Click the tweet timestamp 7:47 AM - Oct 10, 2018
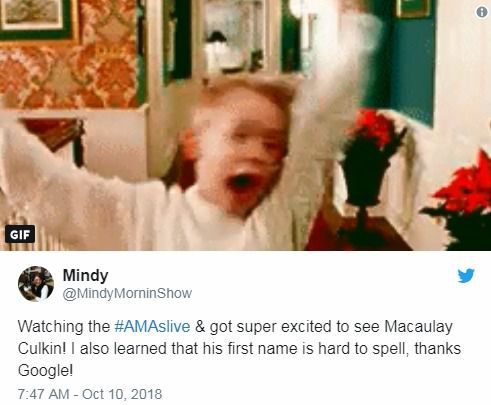Viewport: 491px width, 405px height. tap(90, 394)
